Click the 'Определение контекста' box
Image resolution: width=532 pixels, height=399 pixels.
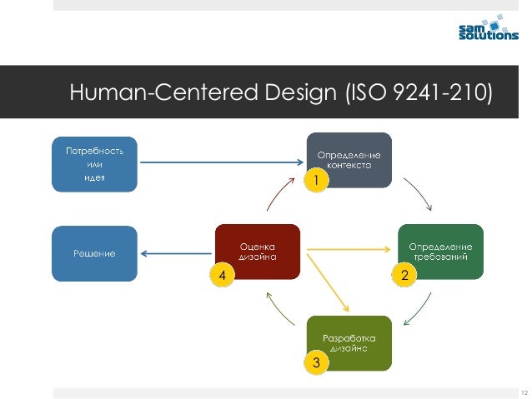pos(349,160)
